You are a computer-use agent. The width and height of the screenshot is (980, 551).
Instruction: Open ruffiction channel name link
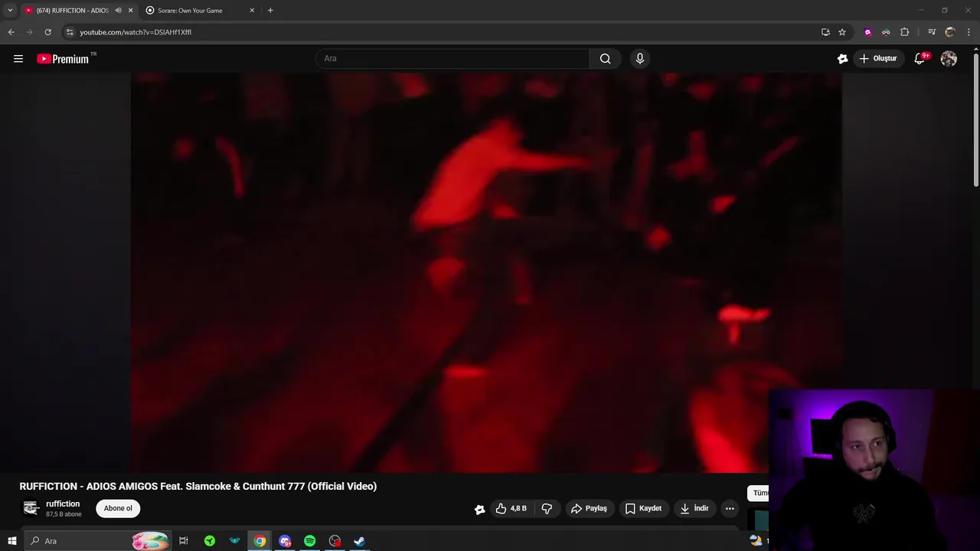pyautogui.click(x=63, y=504)
